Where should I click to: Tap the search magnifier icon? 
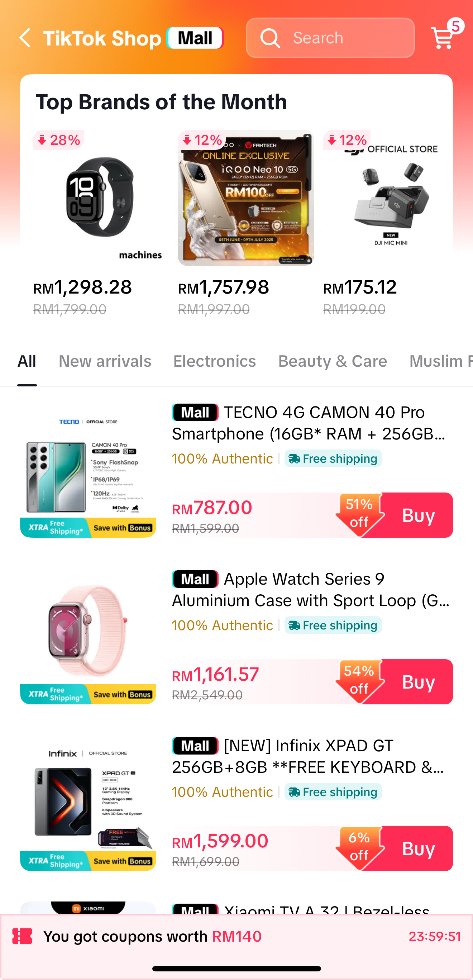[x=270, y=38]
